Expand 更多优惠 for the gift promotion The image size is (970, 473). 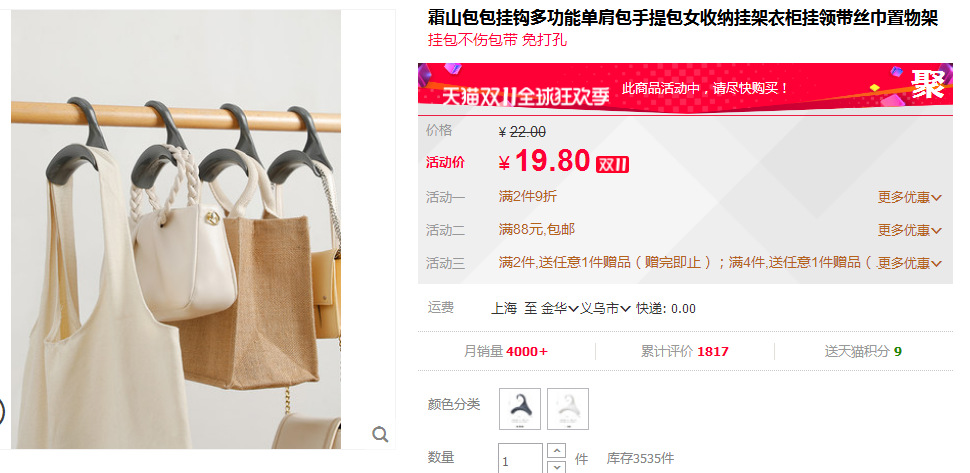click(x=909, y=263)
